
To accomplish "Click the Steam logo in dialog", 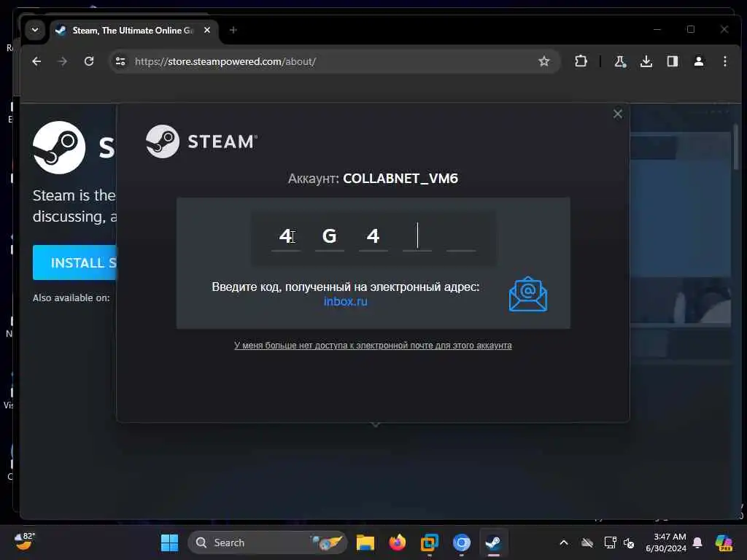I will (x=201, y=141).
